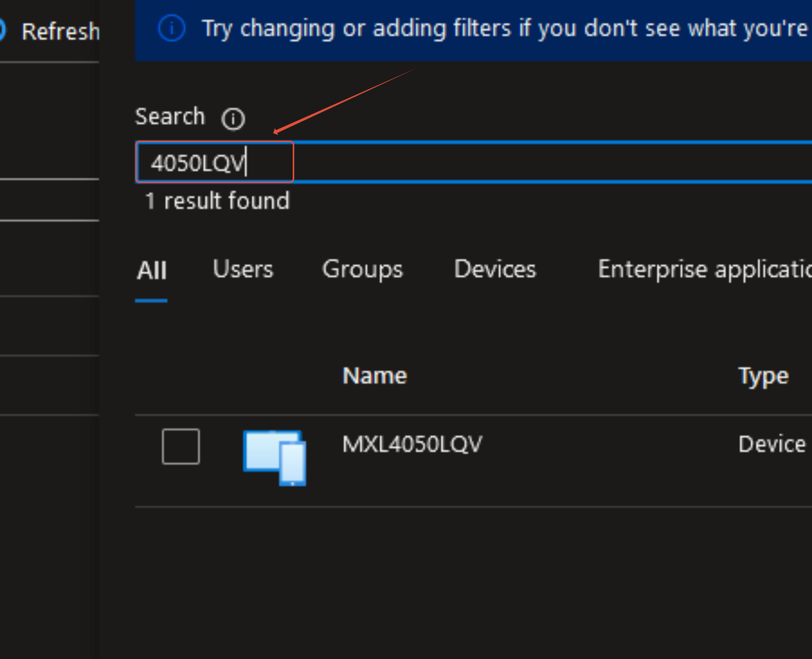The image size is (812, 659).
Task: Click the info icon in blue banner
Action: pos(171,29)
